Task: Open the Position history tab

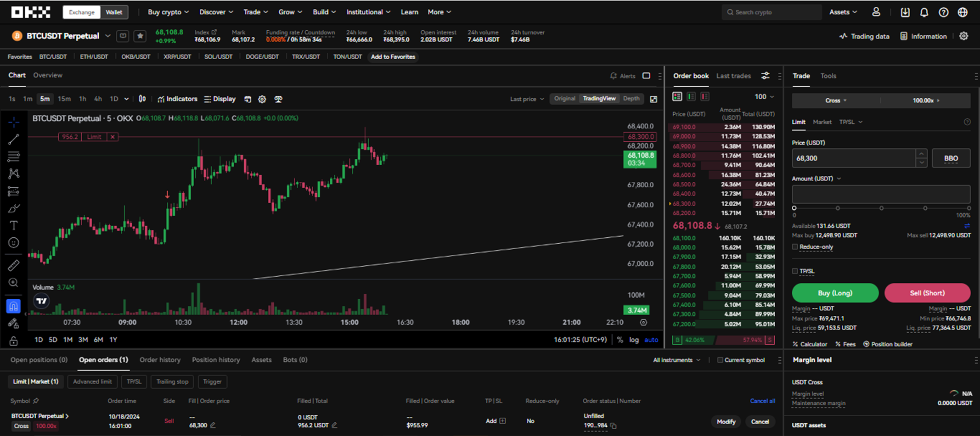Action: 216,360
